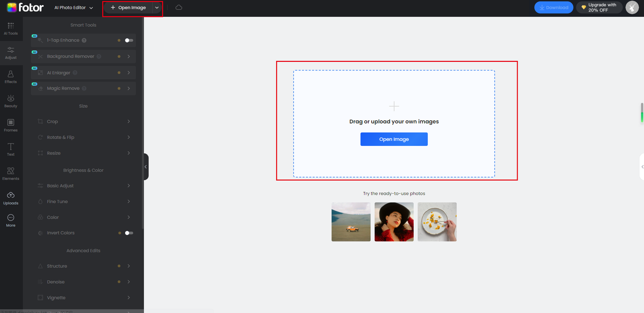Click the cloud save icon
This screenshot has width=644, height=313.
click(179, 8)
